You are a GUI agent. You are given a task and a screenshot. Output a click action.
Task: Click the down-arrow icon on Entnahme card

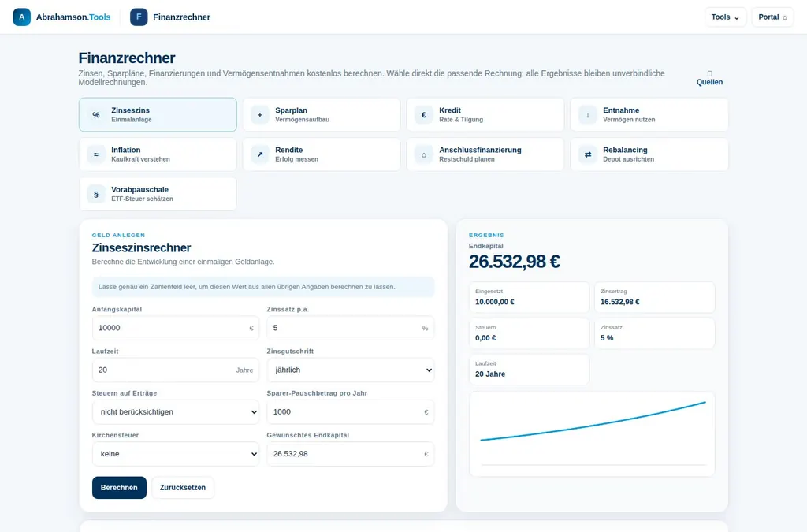coord(588,115)
